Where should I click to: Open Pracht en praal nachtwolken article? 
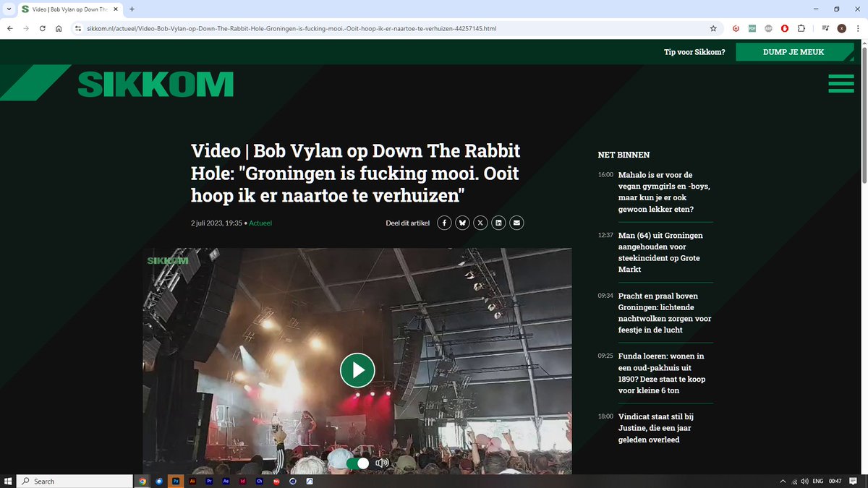tap(665, 313)
